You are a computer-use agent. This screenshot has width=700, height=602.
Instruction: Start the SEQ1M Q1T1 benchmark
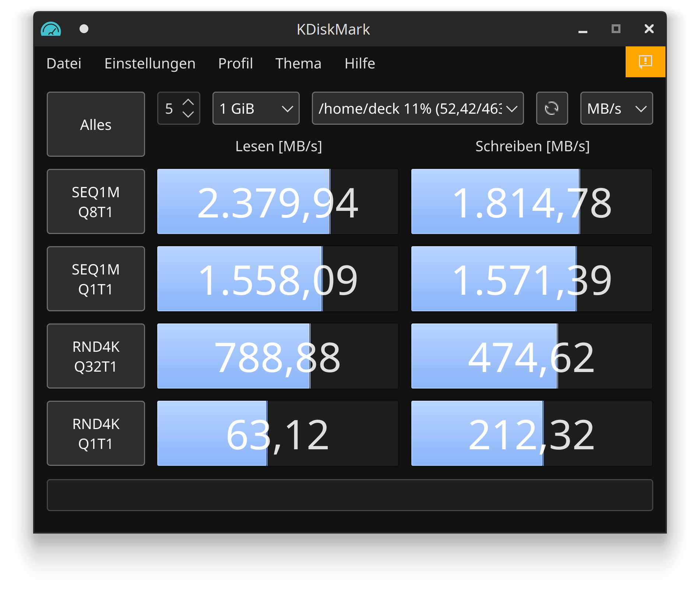click(95, 279)
